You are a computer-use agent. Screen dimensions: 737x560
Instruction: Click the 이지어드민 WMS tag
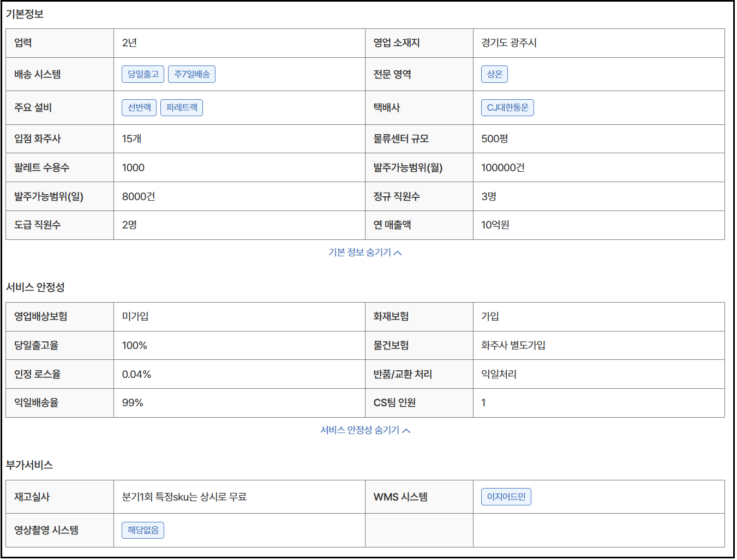(x=506, y=497)
